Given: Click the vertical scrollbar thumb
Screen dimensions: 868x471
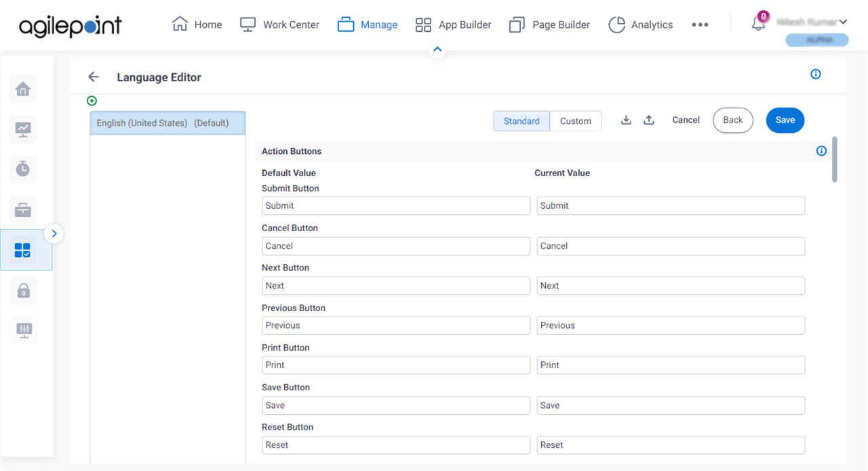Looking at the screenshot, I should [x=834, y=159].
